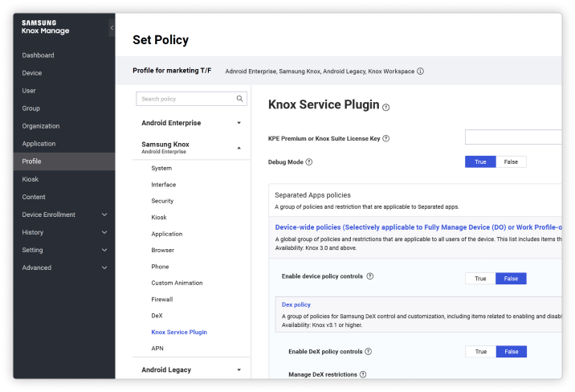
Task: Expand the Device Enrollment menu
Action: pos(104,214)
